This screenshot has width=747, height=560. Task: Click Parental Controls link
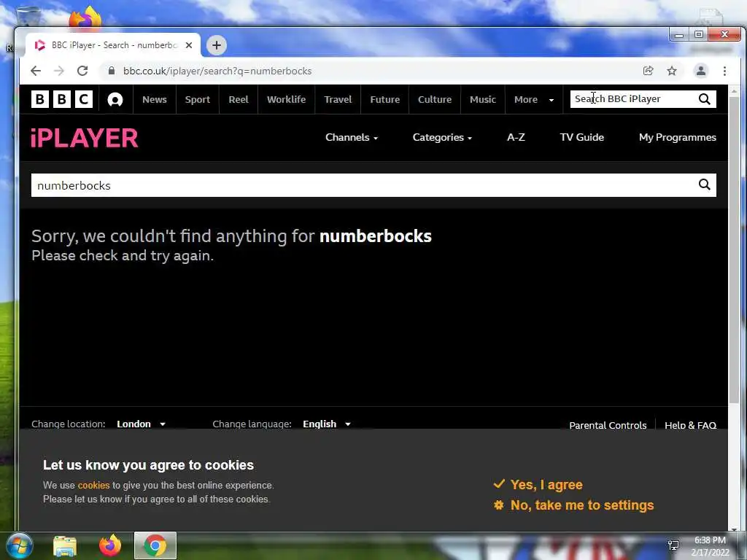tap(608, 425)
